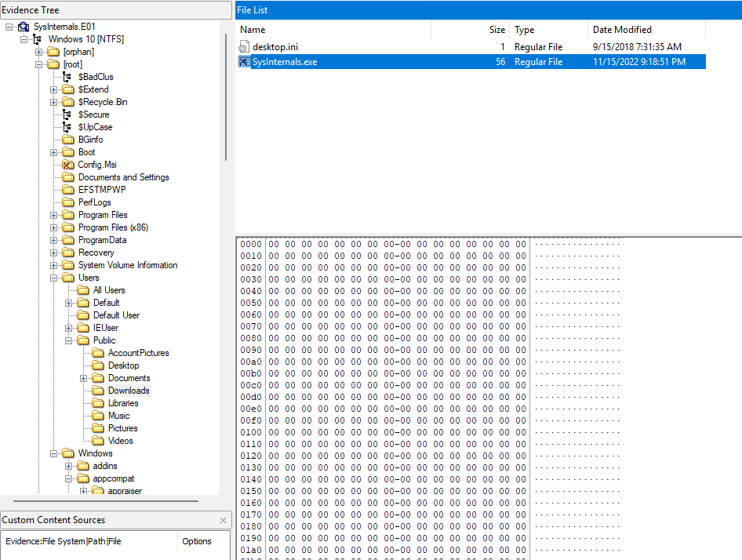The width and height of the screenshot is (742, 560).
Task: Click the Evidence Tree vertical scrollbar
Action: coord(227,94)
